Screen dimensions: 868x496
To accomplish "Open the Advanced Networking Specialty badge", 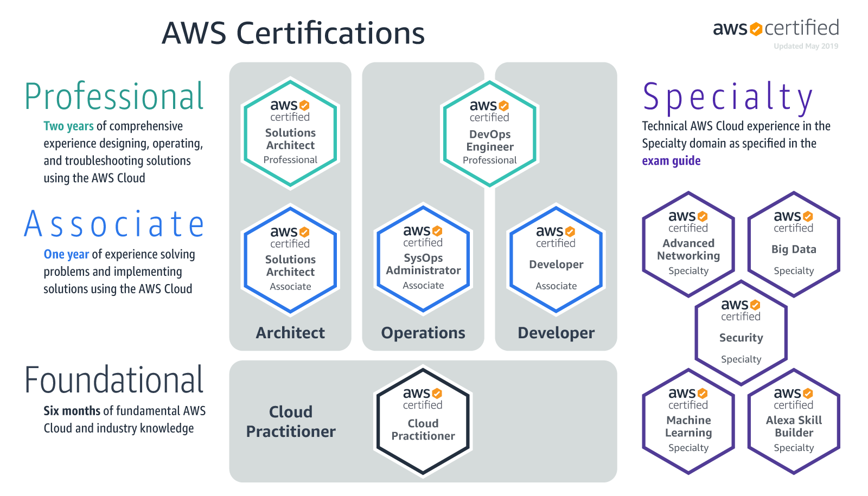I will 688,244.
